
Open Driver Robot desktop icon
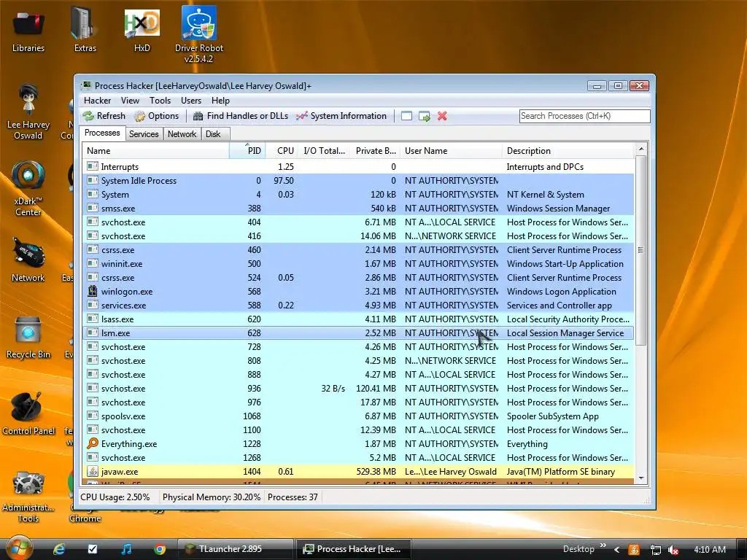(x=199, y=34)
